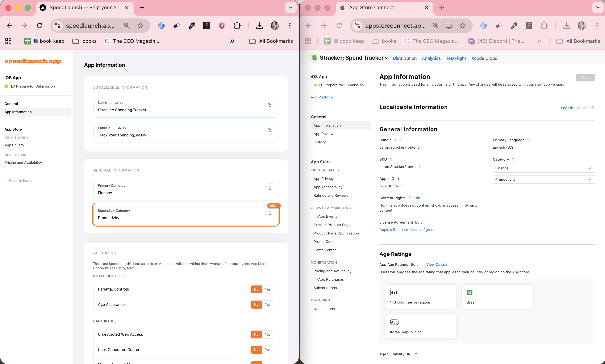Select the 173 countries age rating card

(420, 297)
